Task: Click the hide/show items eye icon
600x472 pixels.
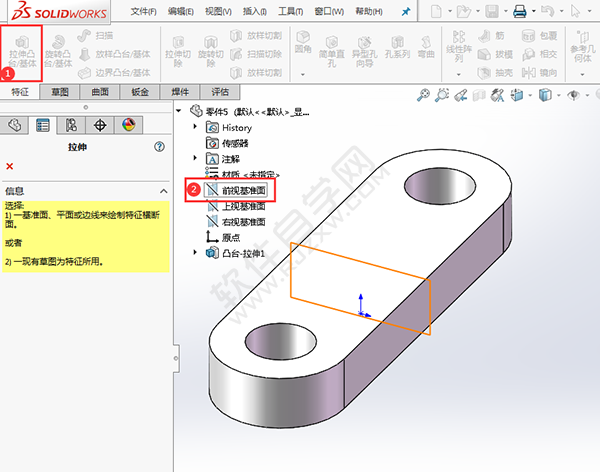Action: point(573,95)
